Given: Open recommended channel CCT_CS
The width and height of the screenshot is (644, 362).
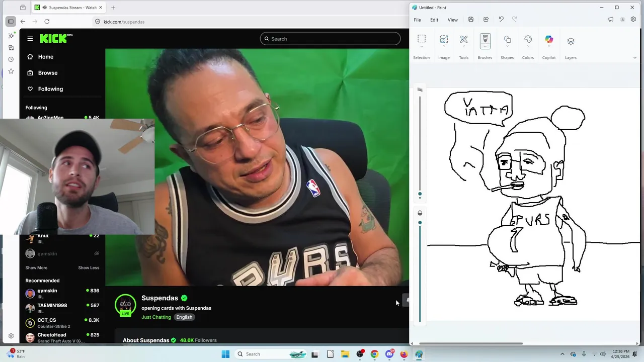Looking at the screenshot, I should pos(62,322).
